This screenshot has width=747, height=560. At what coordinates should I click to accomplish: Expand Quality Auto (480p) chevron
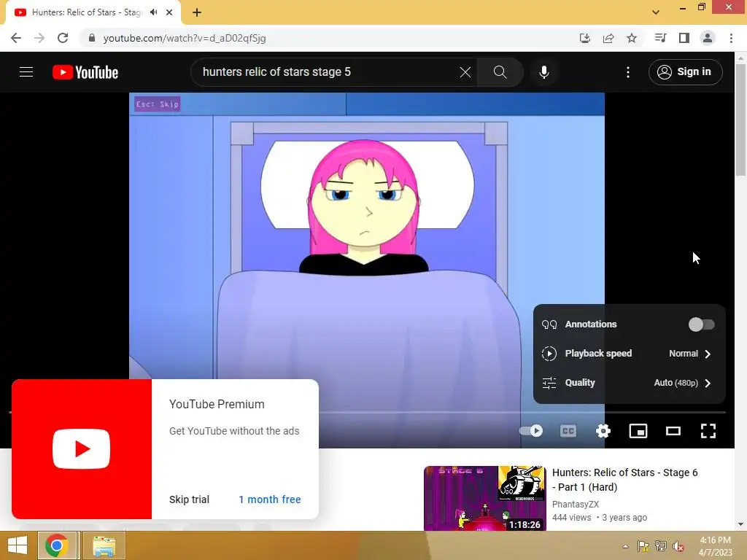pos(708,383)
